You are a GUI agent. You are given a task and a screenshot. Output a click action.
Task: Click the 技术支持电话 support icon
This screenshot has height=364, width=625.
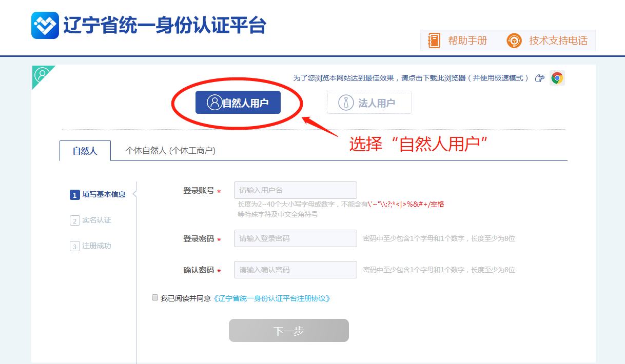pos(514,41)
